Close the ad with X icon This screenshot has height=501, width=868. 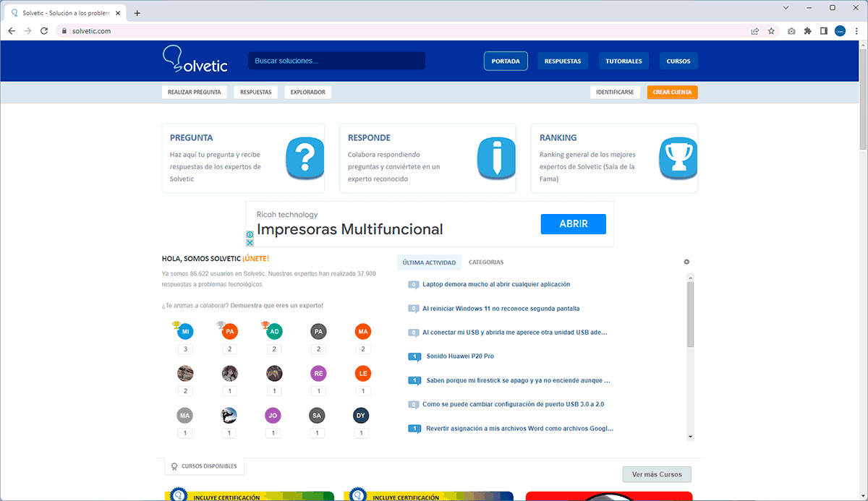[x=250, y=242]
